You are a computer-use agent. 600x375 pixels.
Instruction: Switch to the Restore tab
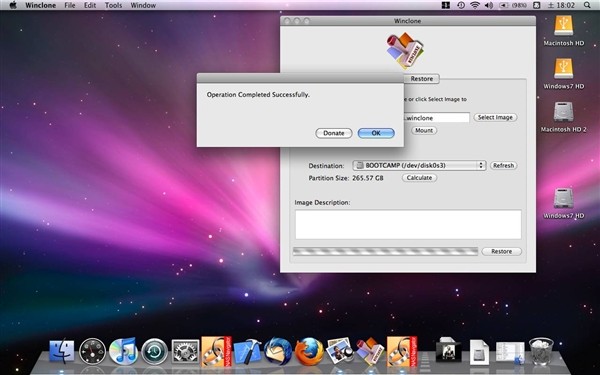pos(422,79)
